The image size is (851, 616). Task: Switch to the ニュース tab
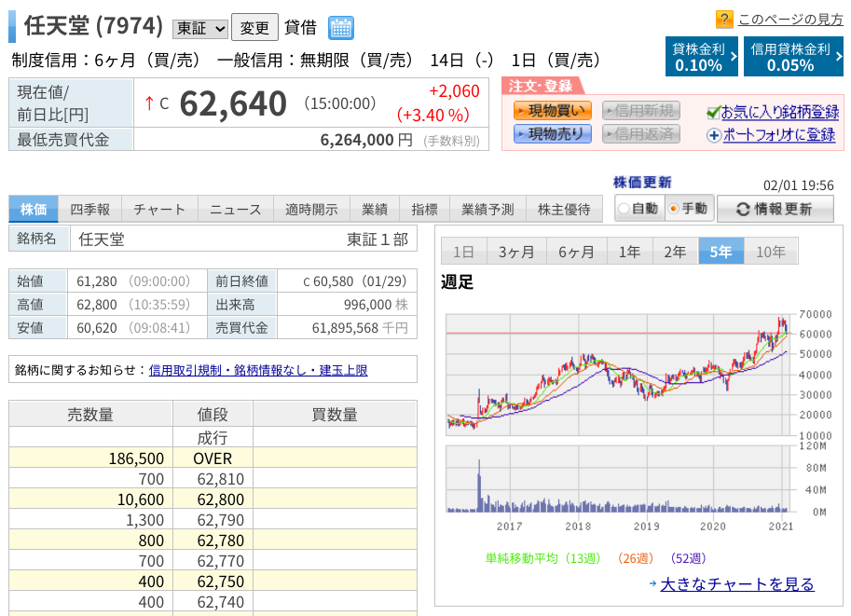tap(236, 209)
